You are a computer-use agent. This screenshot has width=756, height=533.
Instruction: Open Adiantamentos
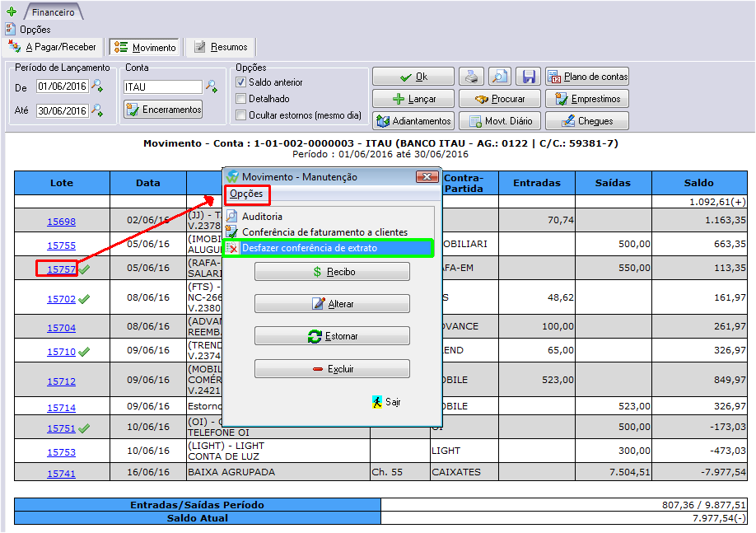pos(413,121)
